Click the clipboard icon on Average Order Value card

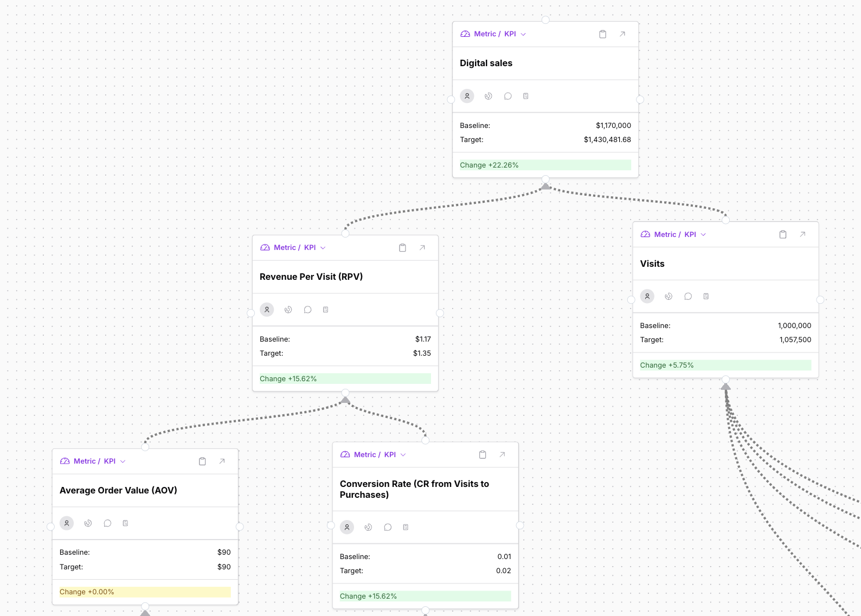[x=202, y=461]
